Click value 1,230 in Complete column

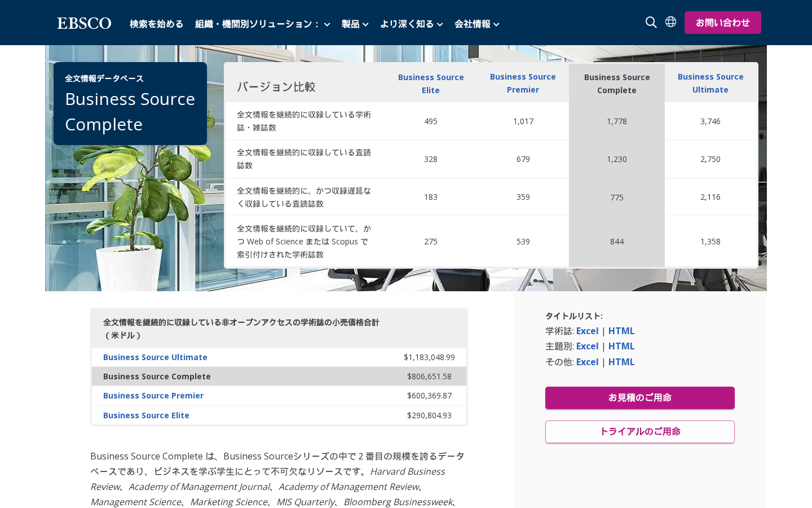617,159
